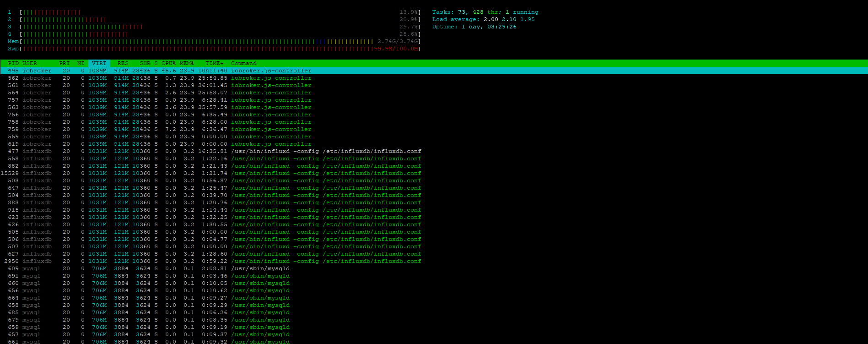Click the CPU 4 meter showing 25.6%
The image size is (868, 344).
pyautogui.click(x=214, y=34)
